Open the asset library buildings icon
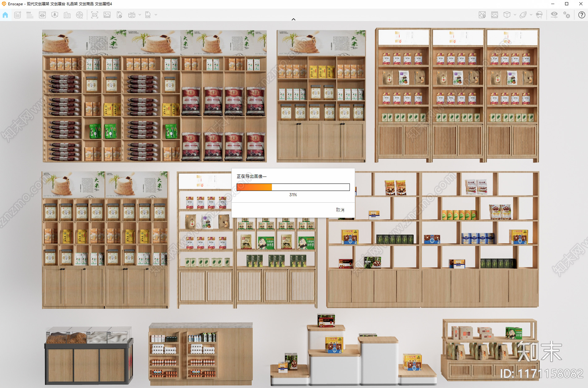 [67, 15]
